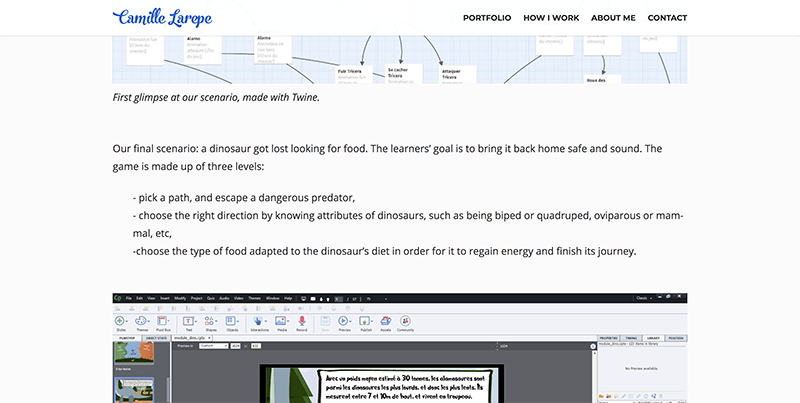Open the Audio menu in Captivate
The image size is (800, 403).
click(224, 298)
